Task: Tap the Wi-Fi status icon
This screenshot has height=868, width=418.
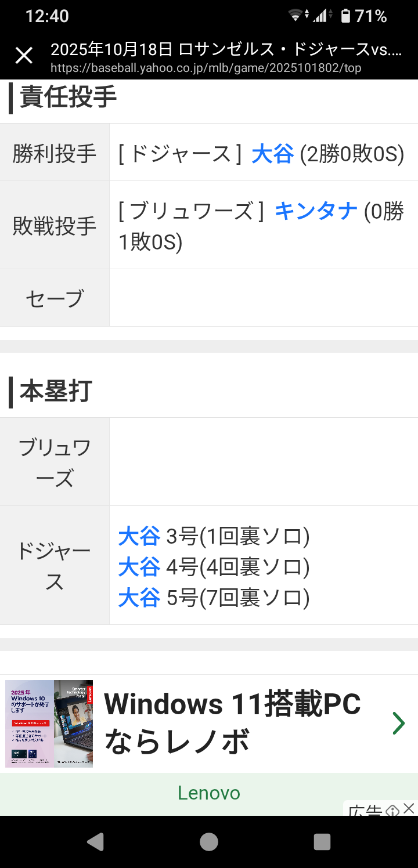Action: 296,16
